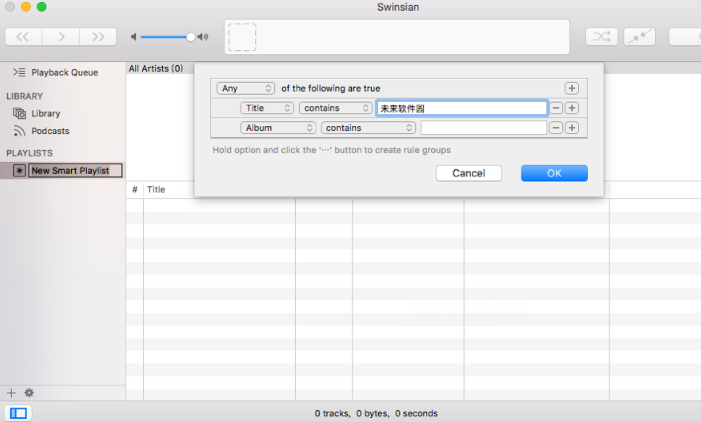This screenshot has width=701, height=422.
Task: Click the All Artists (0) header
Action: tap(156, 68)
